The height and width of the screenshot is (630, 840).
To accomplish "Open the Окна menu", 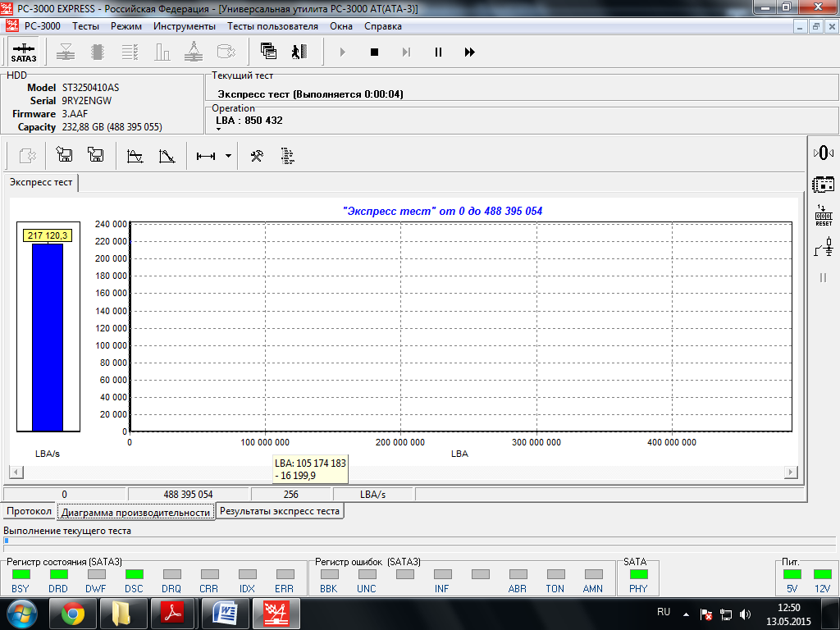I will click(x=341, y=26).
